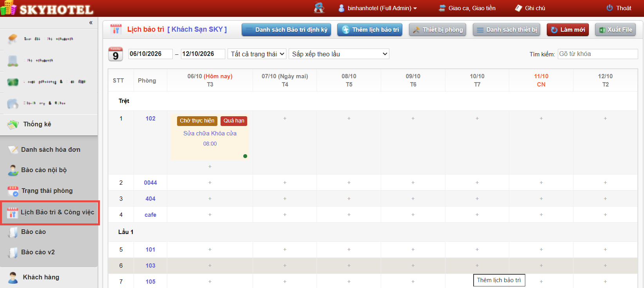Click the Thống kê chart icon
Image resolution: width=644 pixels, height=288 pixels.
point(13,124)
